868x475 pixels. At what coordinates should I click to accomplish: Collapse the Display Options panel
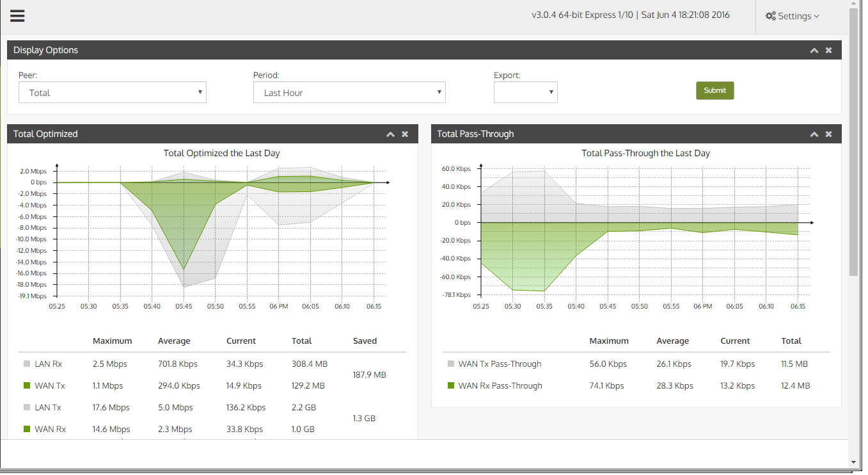[x=814, y=50]
